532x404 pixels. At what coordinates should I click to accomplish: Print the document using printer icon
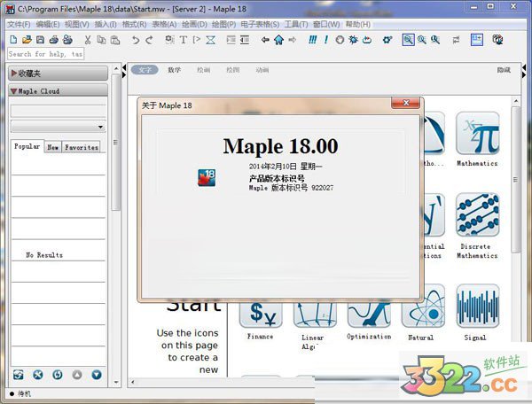53,40
